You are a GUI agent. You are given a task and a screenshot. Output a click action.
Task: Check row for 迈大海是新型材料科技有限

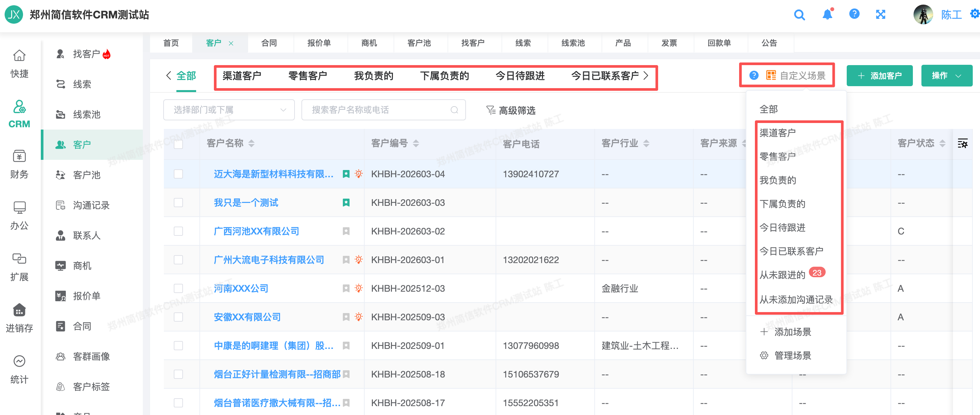click(x=178, y=174)
